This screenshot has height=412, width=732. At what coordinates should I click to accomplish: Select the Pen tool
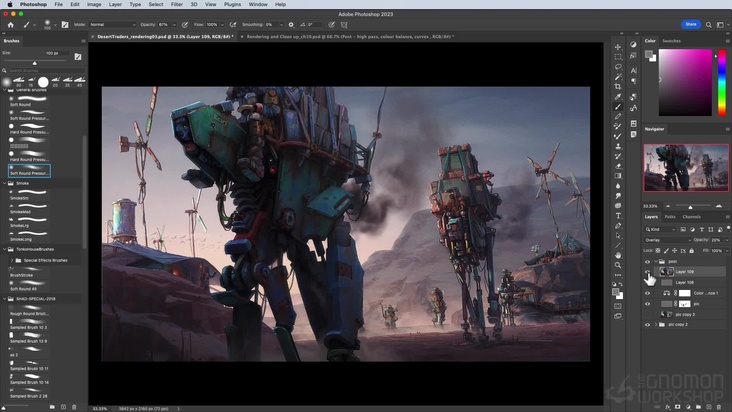(618, 226)
